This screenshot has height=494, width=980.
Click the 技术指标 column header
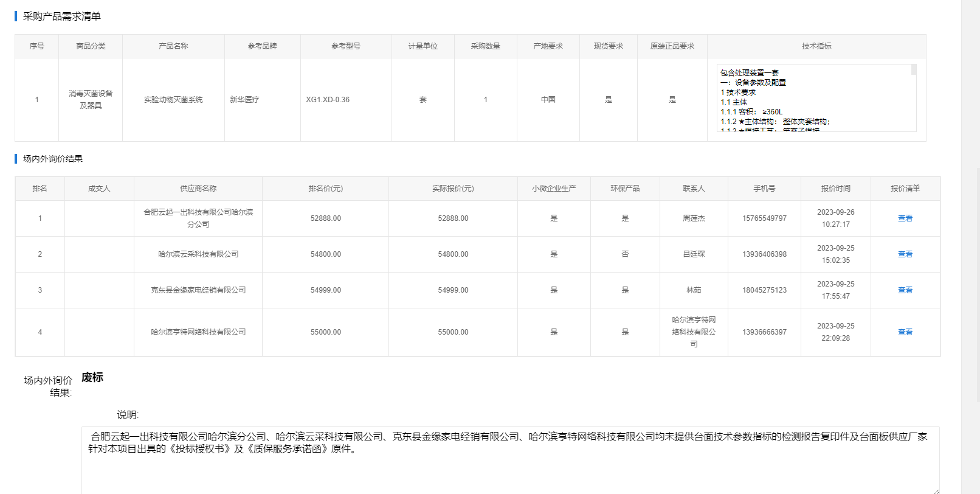pyautogui.click(x=816, y=46)
